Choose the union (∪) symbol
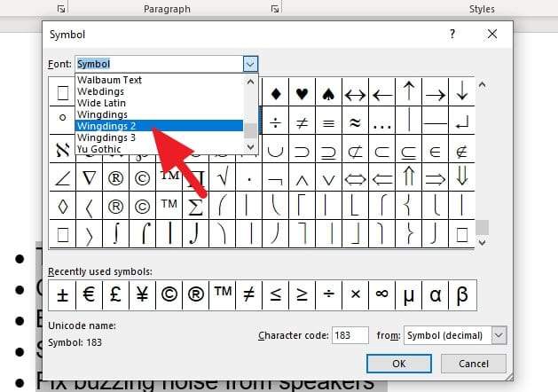 pyautogui.click(x=276, y=149)
